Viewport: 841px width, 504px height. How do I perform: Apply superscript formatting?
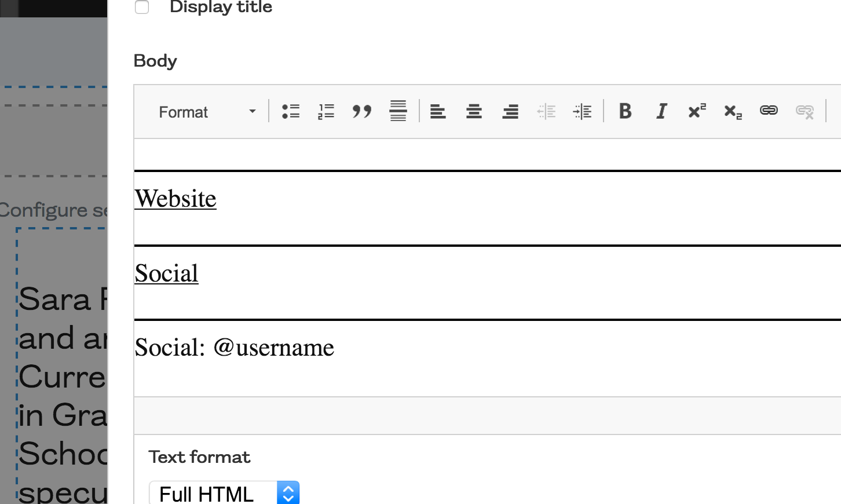point(697,111)
